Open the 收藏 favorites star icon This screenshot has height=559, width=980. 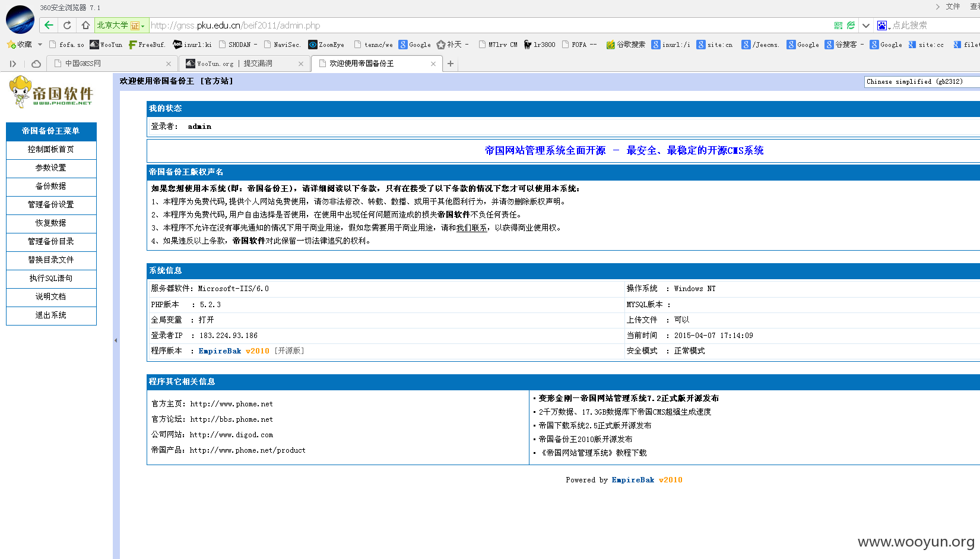pyautogui.click(x=11, y=45)
